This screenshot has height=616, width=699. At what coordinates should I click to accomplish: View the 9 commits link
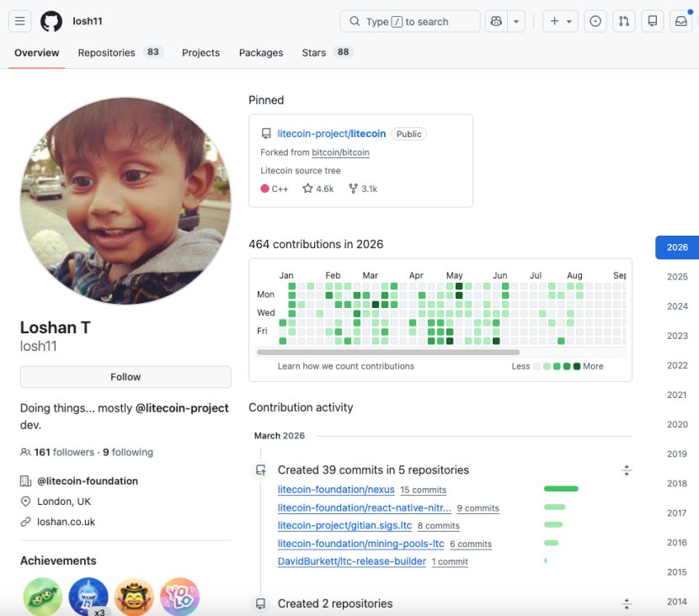pos(478,508)
